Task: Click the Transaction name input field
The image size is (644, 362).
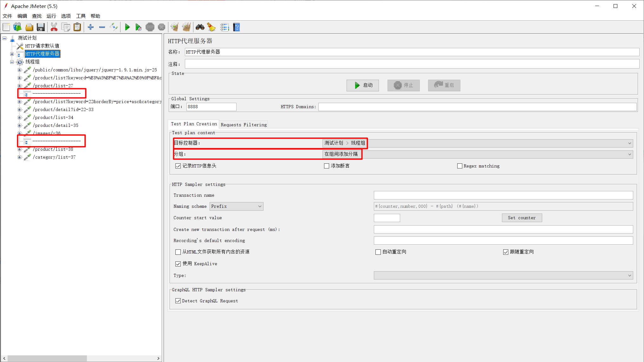Action: 503,195
